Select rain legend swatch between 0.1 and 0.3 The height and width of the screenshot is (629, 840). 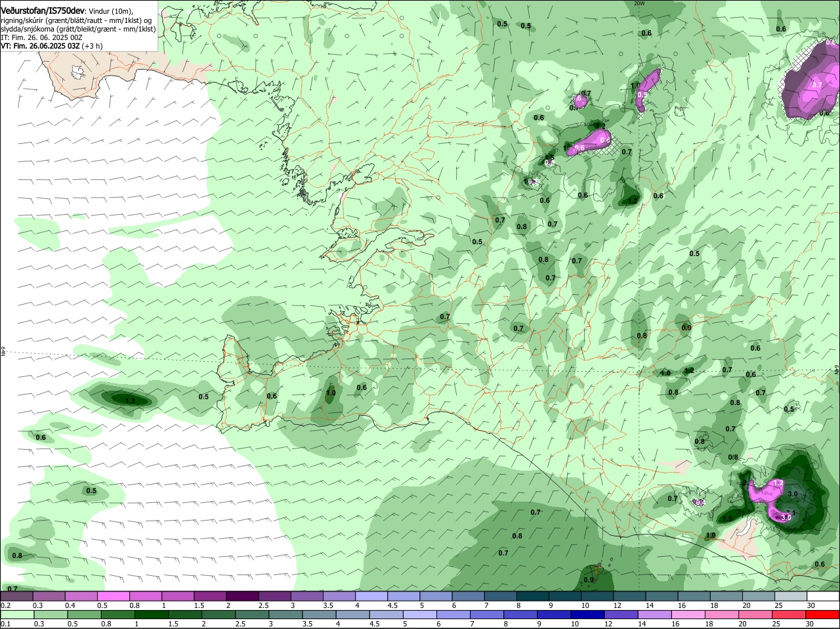(16, 615)
